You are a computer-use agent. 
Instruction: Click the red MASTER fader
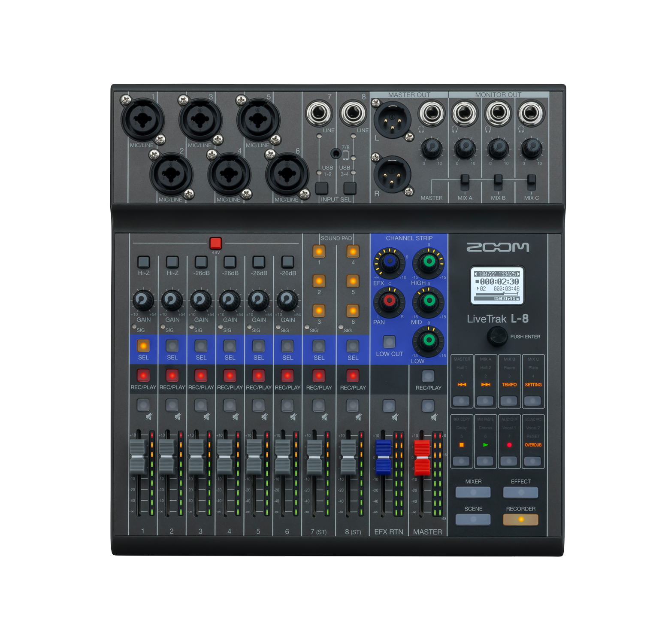422,457
